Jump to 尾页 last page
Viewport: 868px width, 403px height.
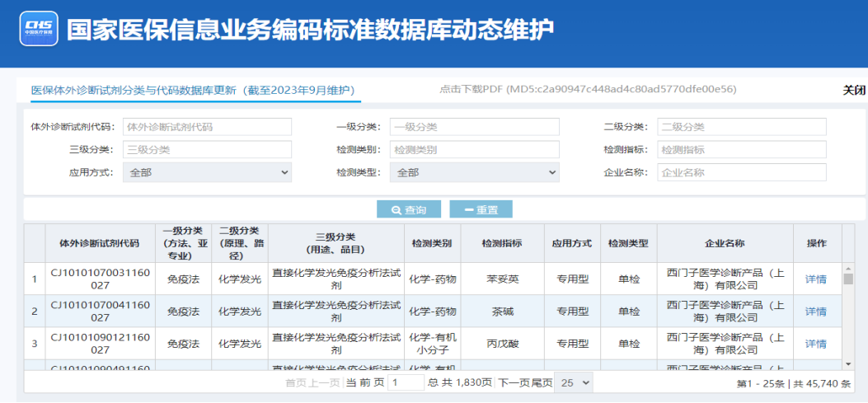(x=542, y=382)
